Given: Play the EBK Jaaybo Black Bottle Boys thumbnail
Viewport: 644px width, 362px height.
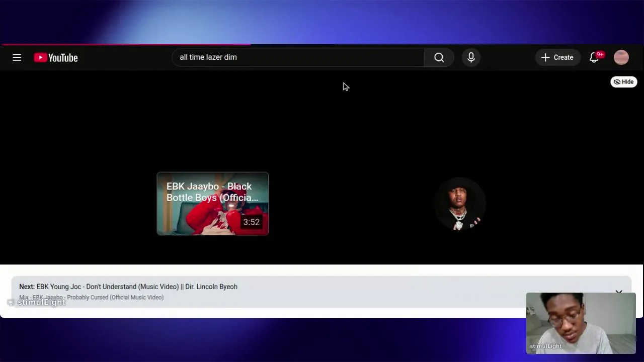Looking at the screenshot, I should pos(212,204).
